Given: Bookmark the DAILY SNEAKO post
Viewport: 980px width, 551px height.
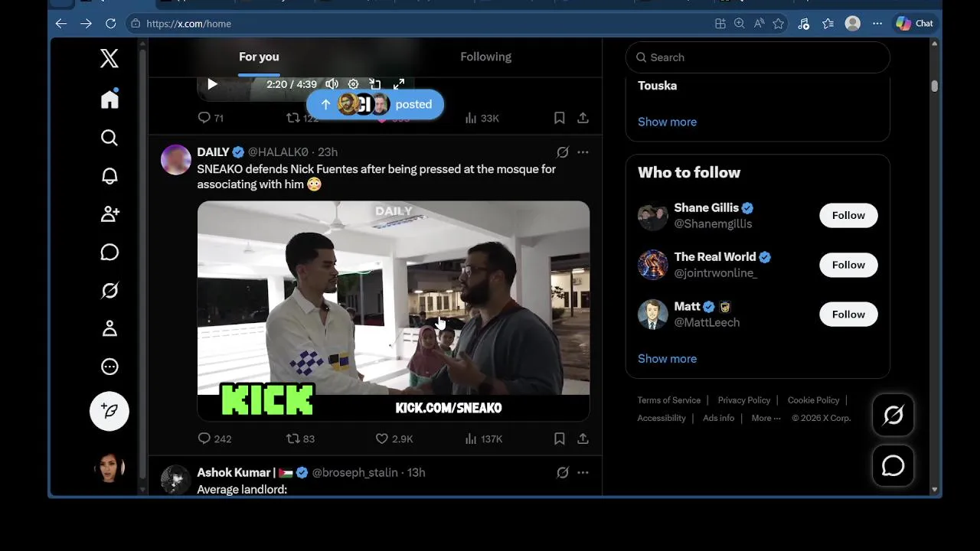Looking at the screenshot, I should [560, 439].
